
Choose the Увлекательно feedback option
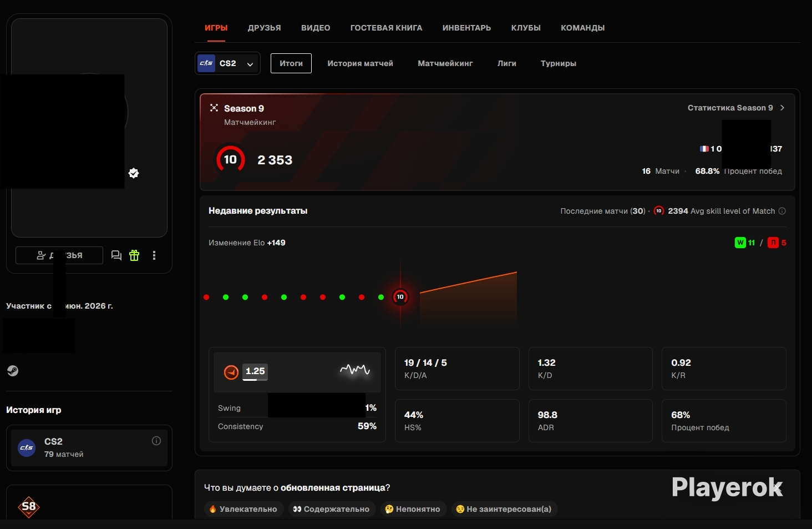(244, 509)
